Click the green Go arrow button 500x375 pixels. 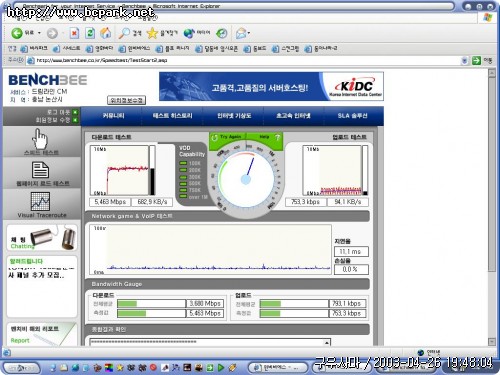(477, 60)
